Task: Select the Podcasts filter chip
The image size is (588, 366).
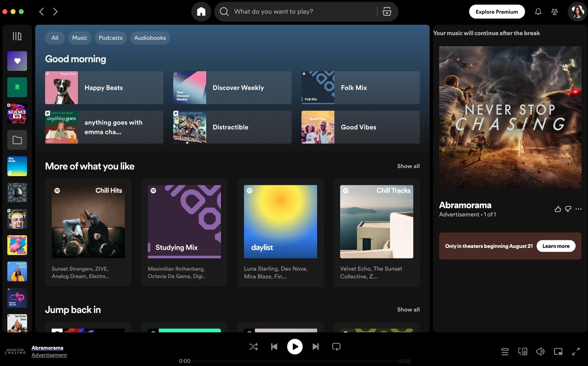Action: pos(110,38)
